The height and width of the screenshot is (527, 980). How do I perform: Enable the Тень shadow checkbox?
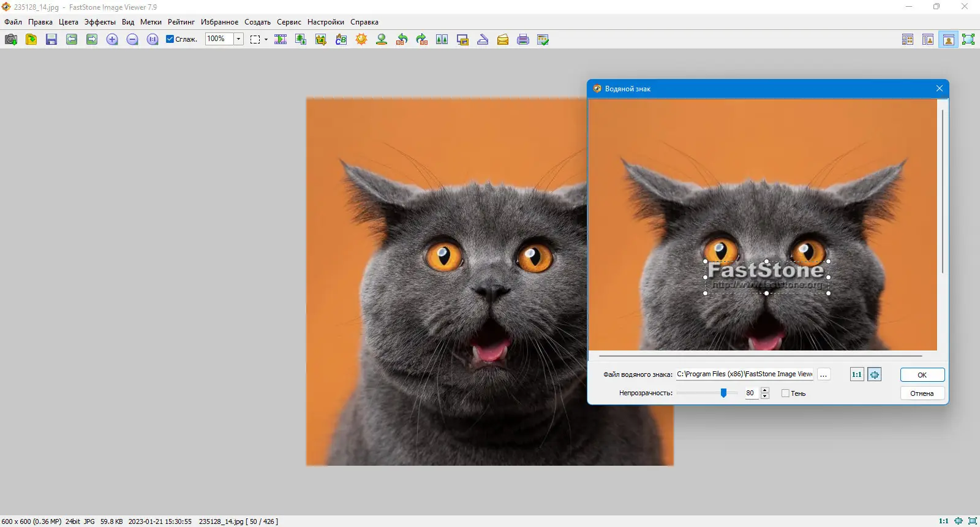(785, 393)
